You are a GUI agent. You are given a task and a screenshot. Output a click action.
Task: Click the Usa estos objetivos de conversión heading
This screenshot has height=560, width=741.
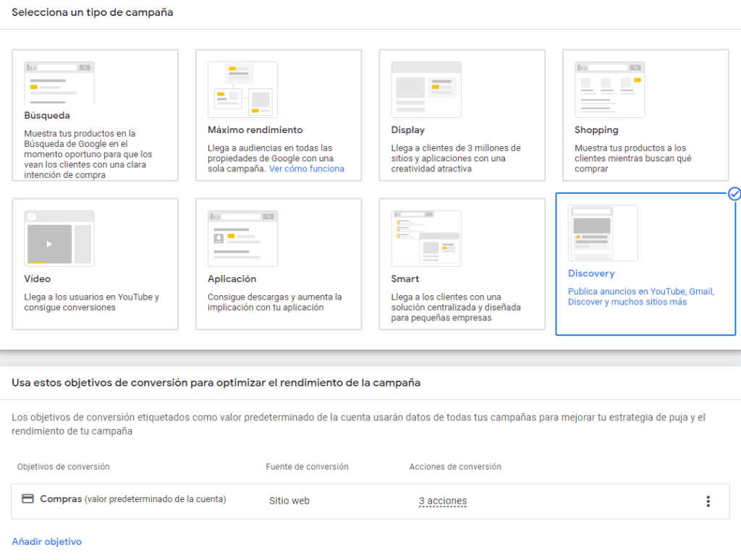tap(216, 383)
